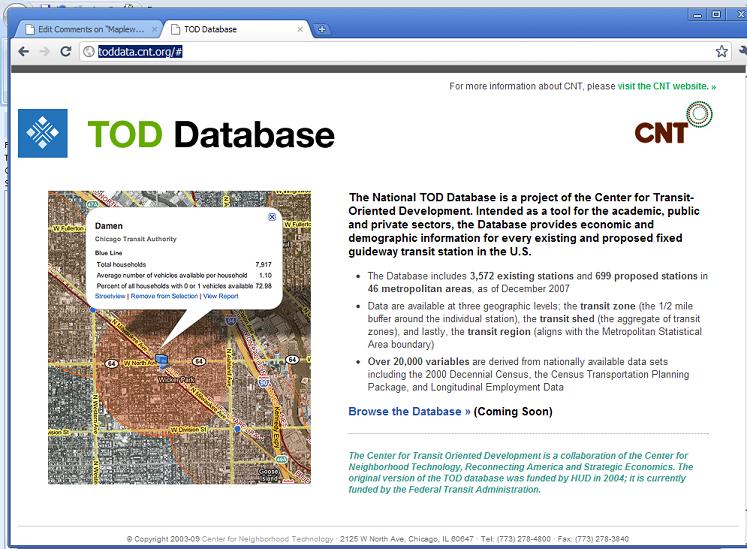Click the Wicker Park label on the map
This screenshot has height=549, width=747.
[x=176, y=380]
